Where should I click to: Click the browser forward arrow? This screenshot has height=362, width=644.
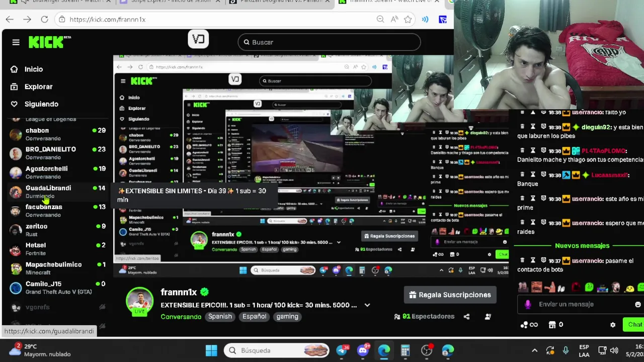tap(27, 19)
